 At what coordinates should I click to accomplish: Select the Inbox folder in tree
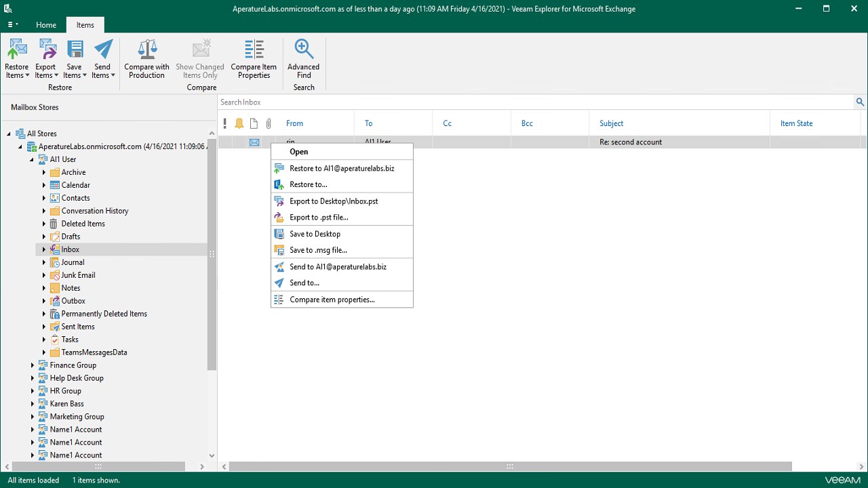(x=71, y=249)
